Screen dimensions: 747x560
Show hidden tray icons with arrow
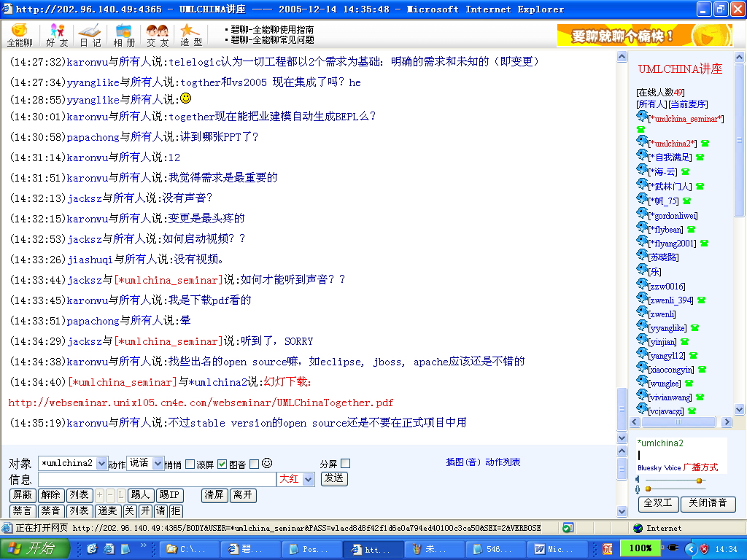[x=692, y=548]
